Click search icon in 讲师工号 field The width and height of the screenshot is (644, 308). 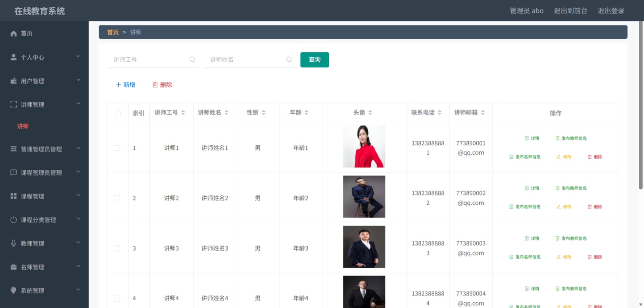point(192,59)
